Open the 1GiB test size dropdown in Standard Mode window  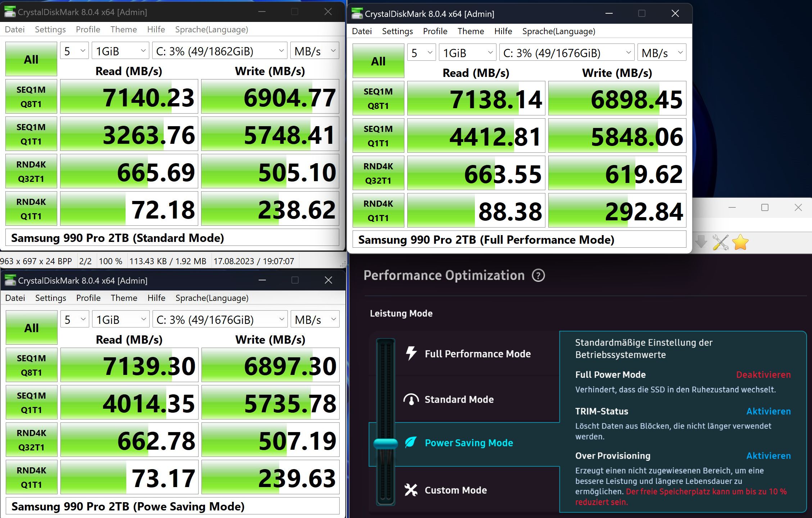[121, 51]
